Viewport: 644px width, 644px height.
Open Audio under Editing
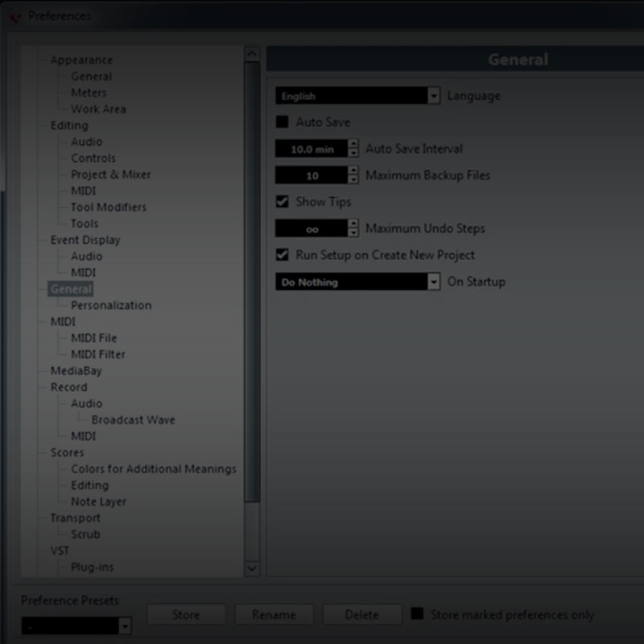87,142
